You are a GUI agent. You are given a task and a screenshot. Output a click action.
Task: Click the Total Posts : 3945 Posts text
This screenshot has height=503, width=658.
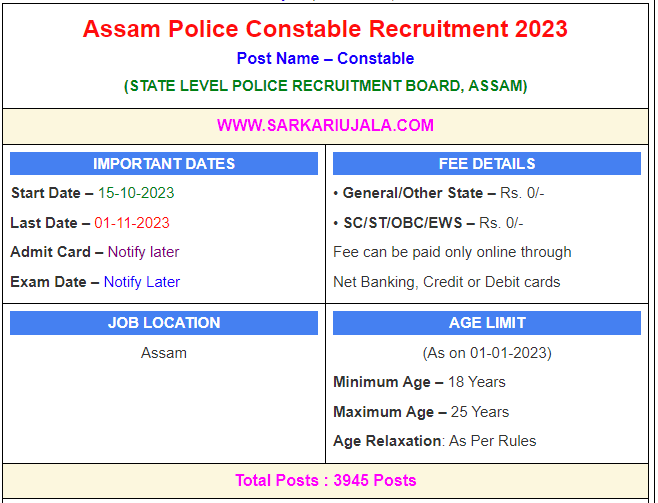[325, 480]
